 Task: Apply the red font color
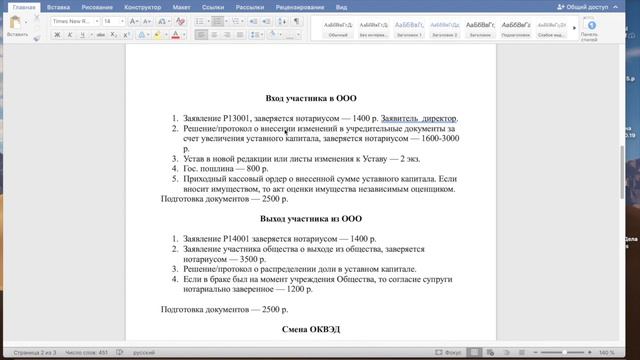[176, 35]
